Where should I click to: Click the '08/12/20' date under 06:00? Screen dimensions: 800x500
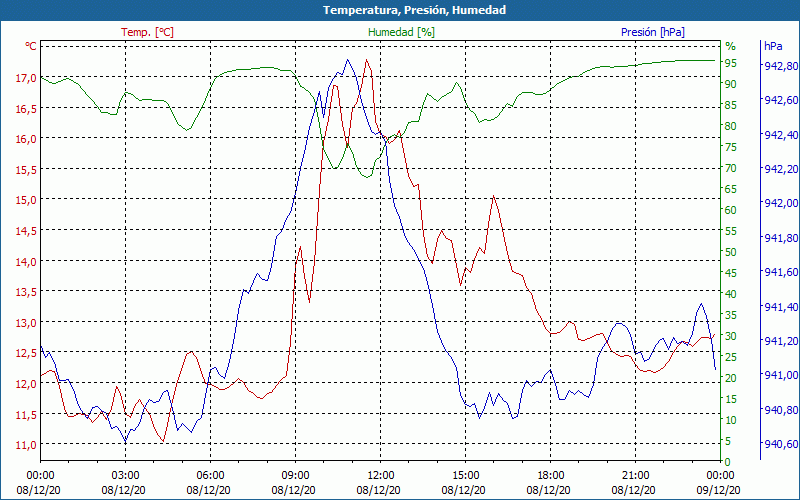(x=208, y=491)
